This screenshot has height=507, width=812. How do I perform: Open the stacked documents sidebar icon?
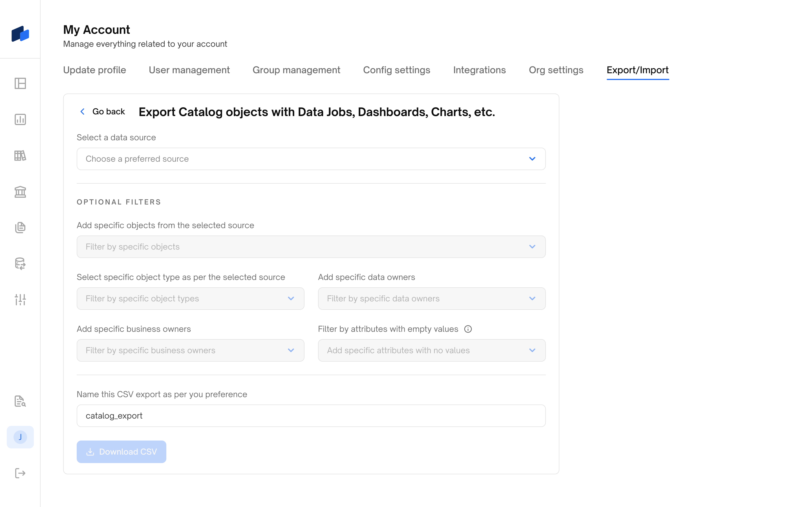(x=20, y=228)
